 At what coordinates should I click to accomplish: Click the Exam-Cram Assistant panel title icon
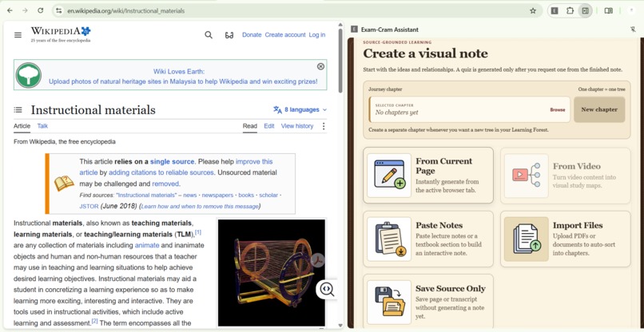coord(354,30)
